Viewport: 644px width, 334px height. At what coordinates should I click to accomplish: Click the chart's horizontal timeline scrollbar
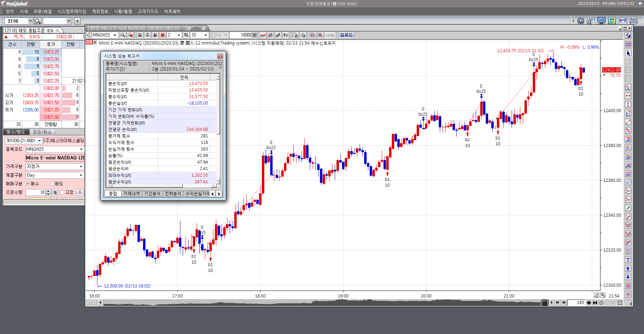321,303
